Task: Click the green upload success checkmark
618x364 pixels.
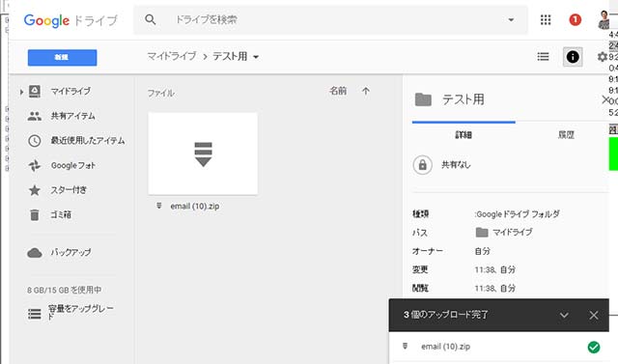Action: click(x=594, y=347)
